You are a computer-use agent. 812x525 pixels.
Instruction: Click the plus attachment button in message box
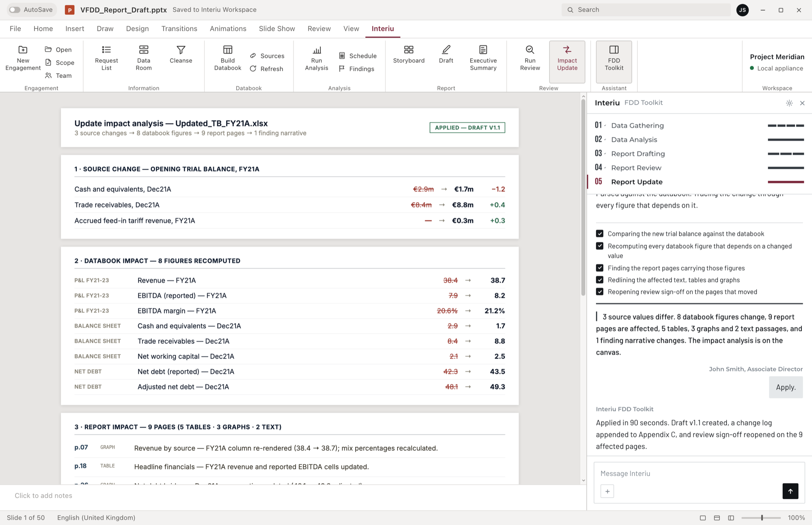607,491
